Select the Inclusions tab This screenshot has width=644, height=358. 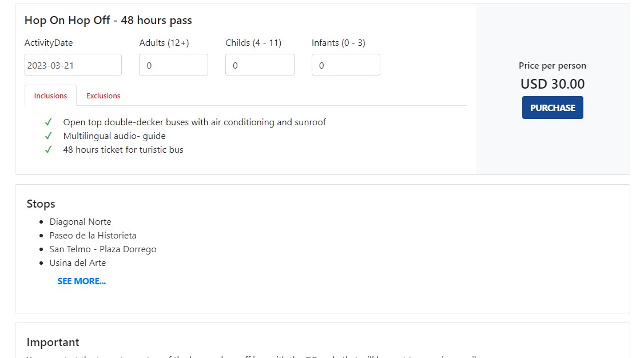click(x=50, y=96)
